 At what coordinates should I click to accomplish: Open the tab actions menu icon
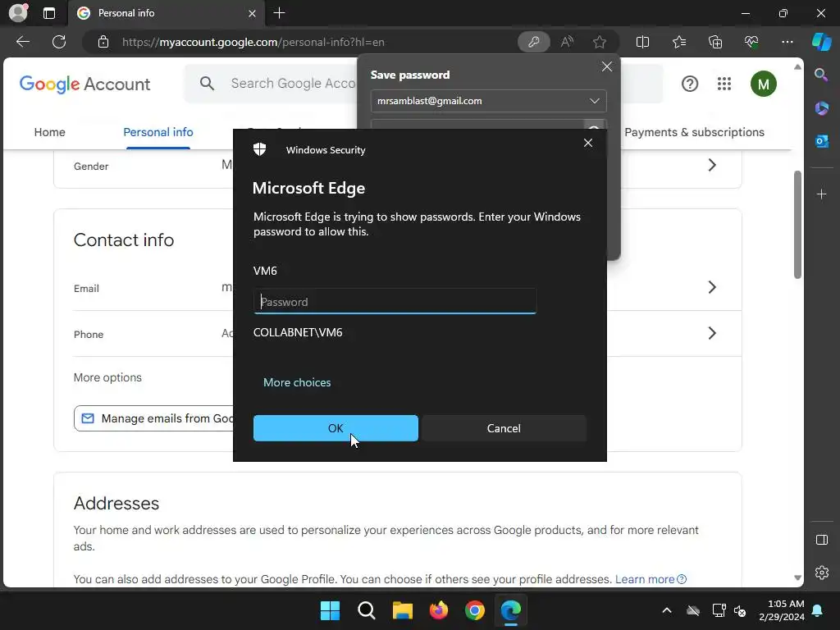[x=49, y=13]
